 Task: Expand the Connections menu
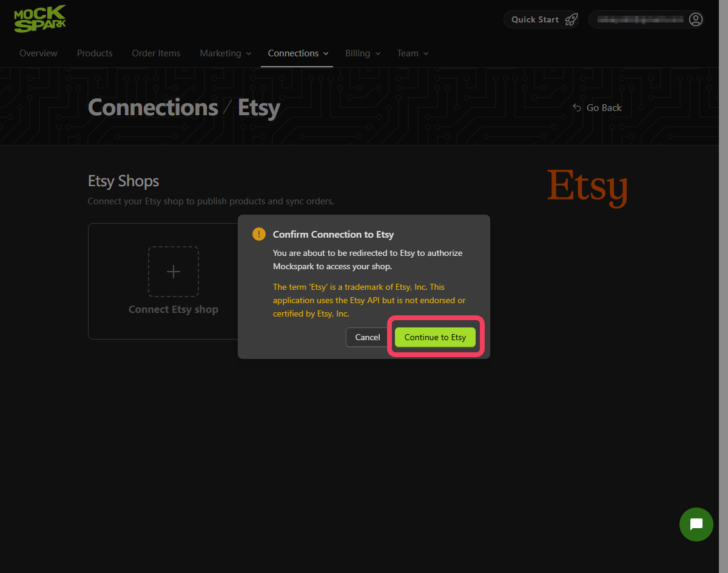coord(298,53)
